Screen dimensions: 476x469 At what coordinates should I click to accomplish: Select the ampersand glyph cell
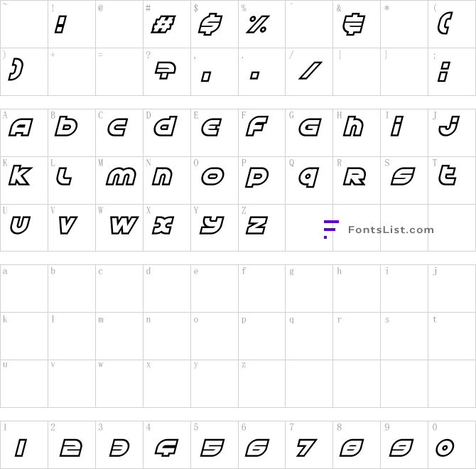click(357, 24)
